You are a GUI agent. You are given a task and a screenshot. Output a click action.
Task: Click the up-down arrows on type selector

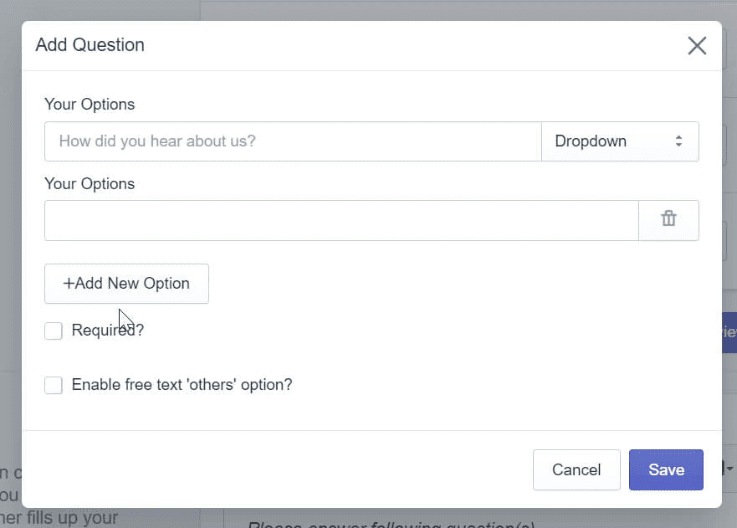pos(678,141)
